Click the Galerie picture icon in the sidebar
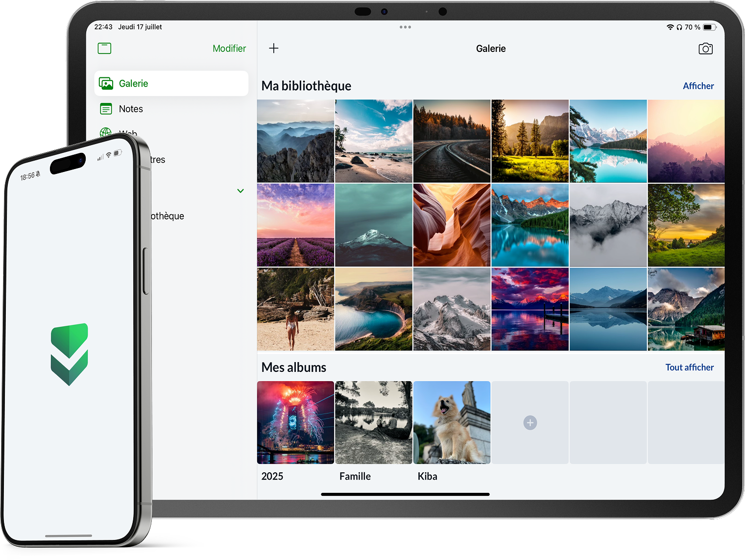The image size is (745, 560). click(x=106, y=83)
